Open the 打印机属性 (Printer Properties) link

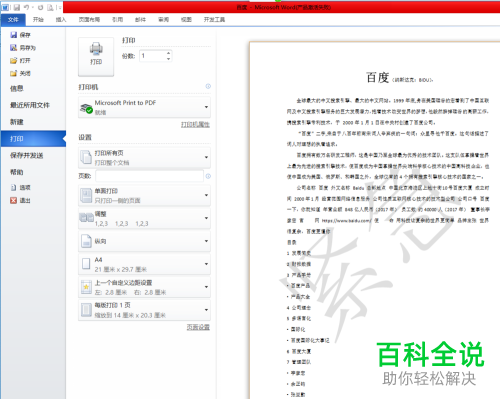pyautogui.click(x=195, y=125)
